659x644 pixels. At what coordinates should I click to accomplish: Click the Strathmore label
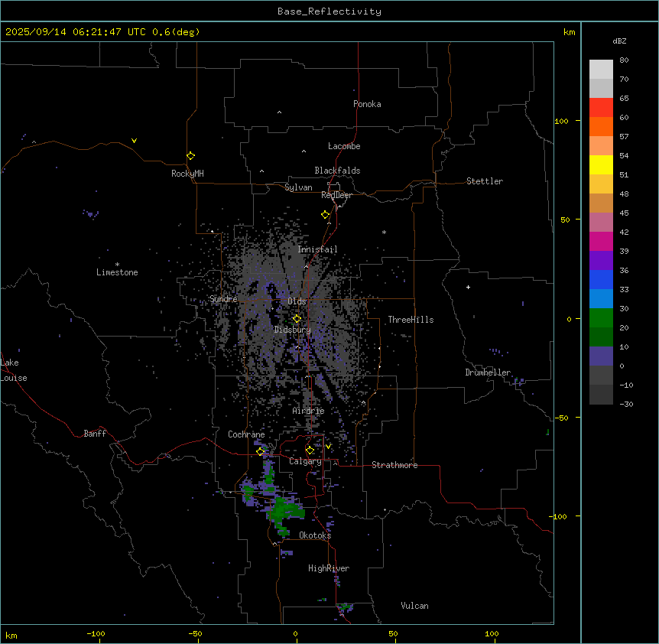coord(394,465)
